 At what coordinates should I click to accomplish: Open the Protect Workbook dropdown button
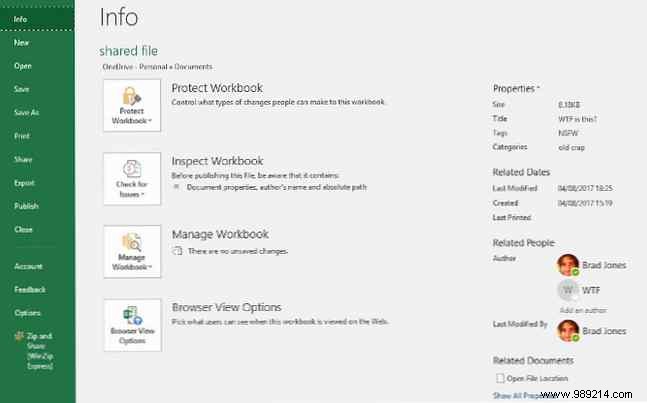[x=132, y=106]
